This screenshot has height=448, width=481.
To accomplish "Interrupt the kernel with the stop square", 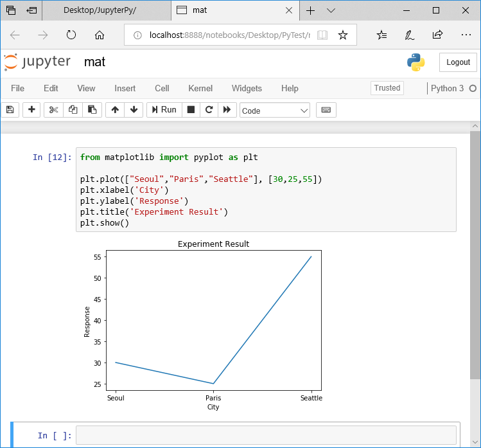I will tap(191, 110).
